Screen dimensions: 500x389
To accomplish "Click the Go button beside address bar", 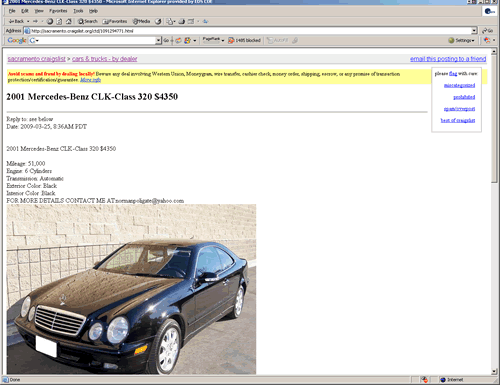I will (x=487, y=31).
